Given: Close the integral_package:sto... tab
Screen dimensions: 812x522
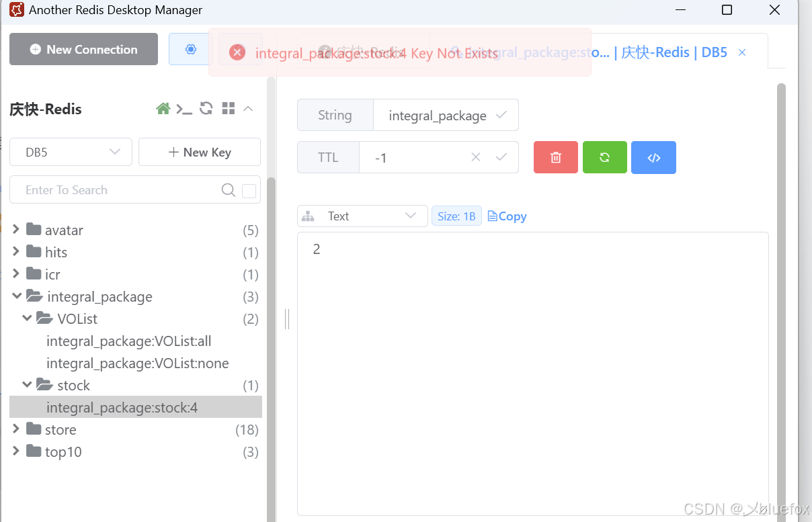Looking at the screenshot, I should coord(742,52).
